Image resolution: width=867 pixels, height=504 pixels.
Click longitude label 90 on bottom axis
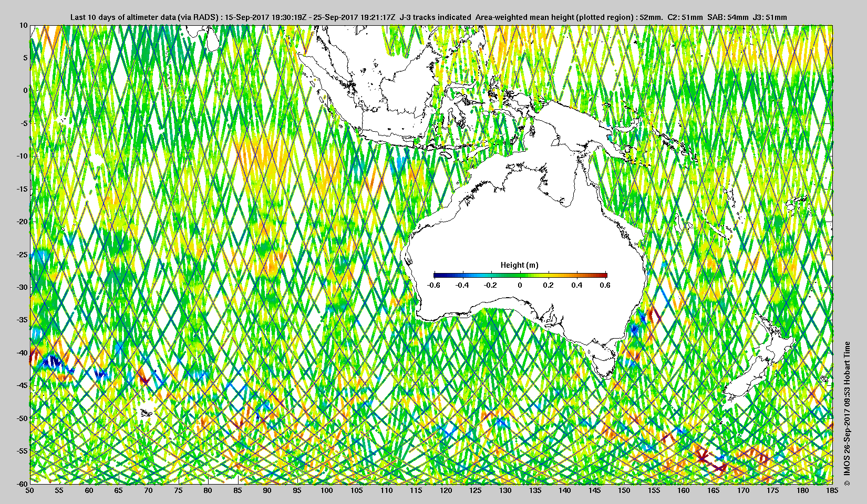point(267,490)
